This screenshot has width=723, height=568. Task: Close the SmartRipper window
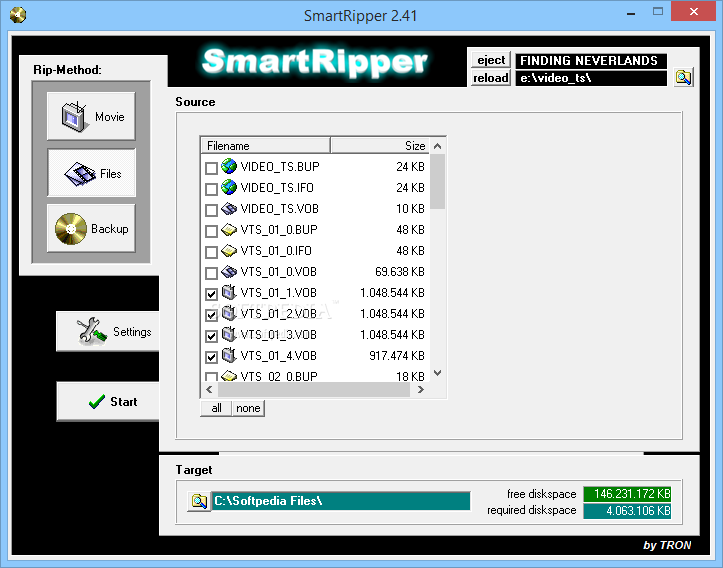(693, 12)
